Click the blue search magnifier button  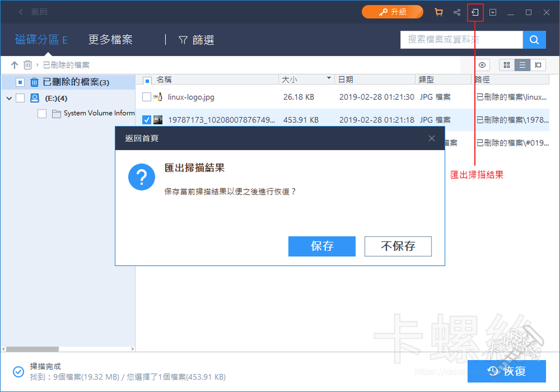534,40
